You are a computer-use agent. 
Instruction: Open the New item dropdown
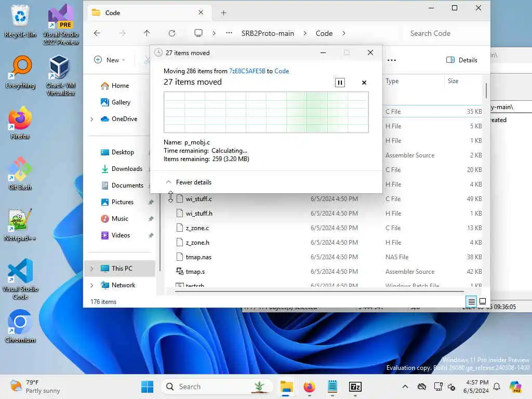pos(110,60)
